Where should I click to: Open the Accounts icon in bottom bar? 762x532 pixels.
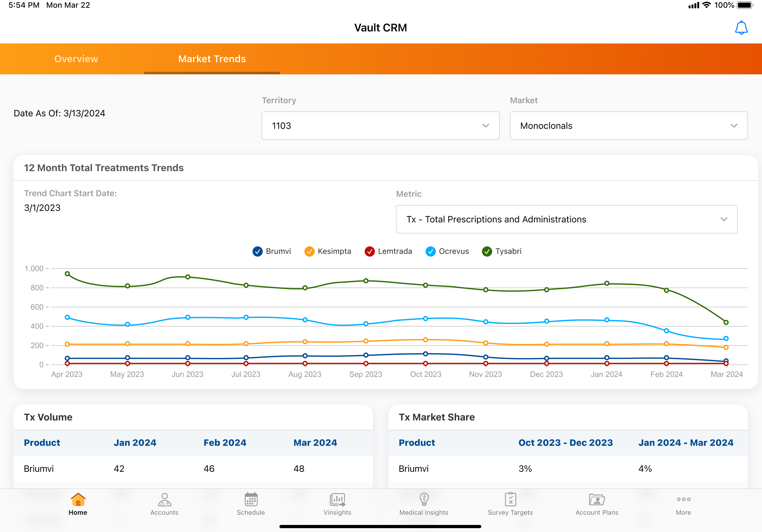coord(164,500)
